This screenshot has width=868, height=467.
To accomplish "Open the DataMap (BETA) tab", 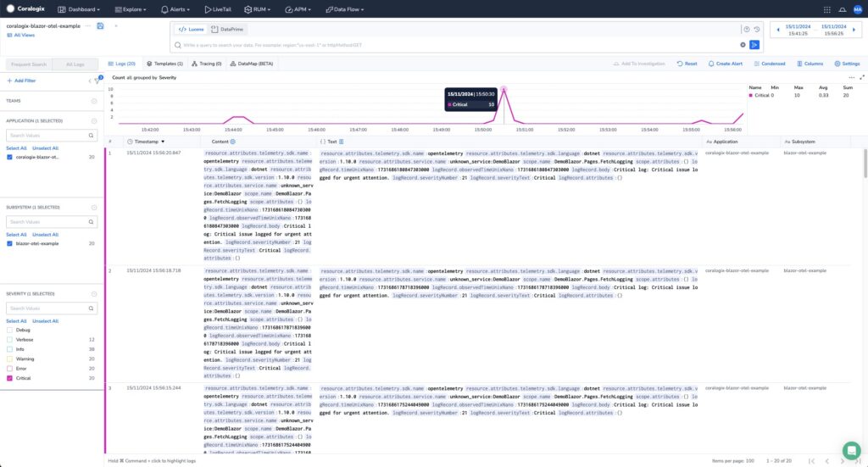I will pos(252,64).
